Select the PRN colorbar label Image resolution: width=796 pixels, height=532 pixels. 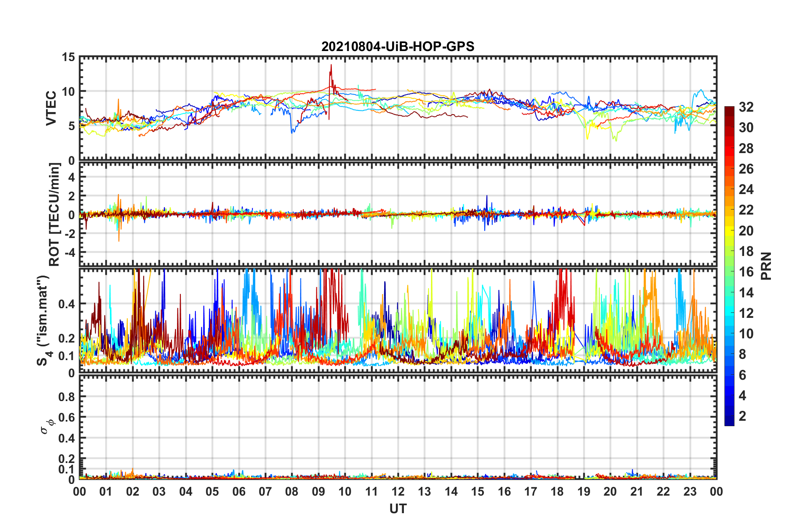point(766,266)
